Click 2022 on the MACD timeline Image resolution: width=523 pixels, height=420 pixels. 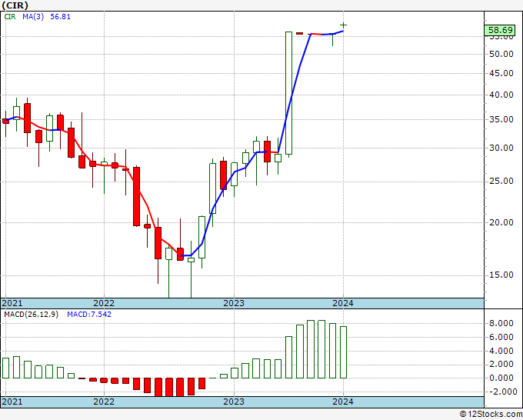click(x=104, y=402)
